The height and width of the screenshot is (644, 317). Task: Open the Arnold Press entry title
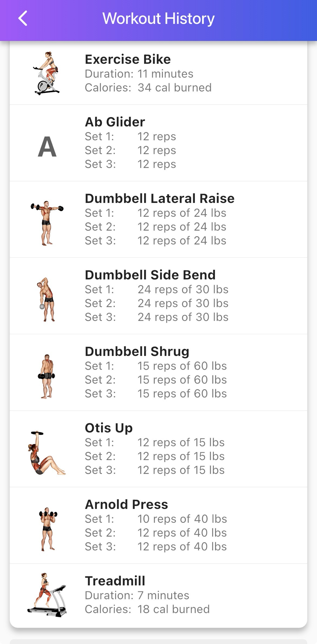[126, 505]
